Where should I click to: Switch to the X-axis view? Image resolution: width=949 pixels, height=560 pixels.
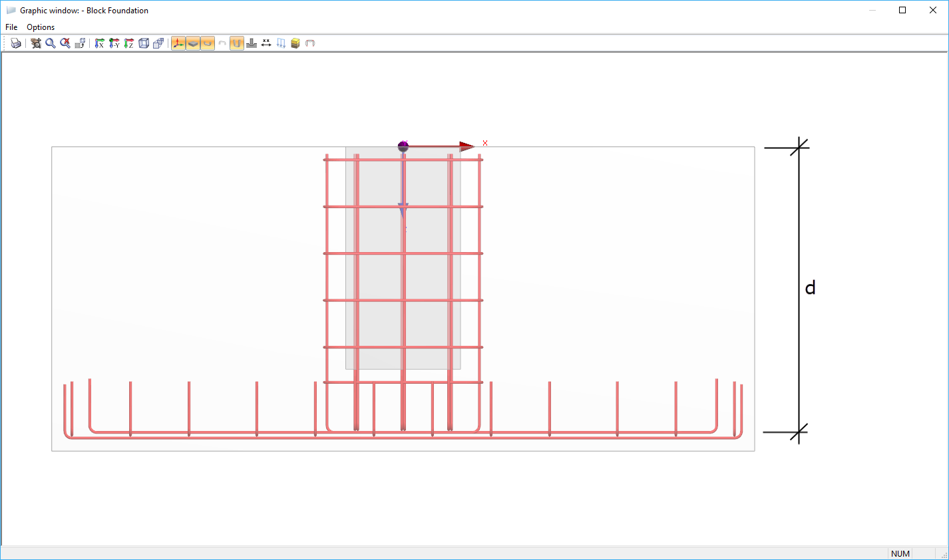[x=98, y=43]
